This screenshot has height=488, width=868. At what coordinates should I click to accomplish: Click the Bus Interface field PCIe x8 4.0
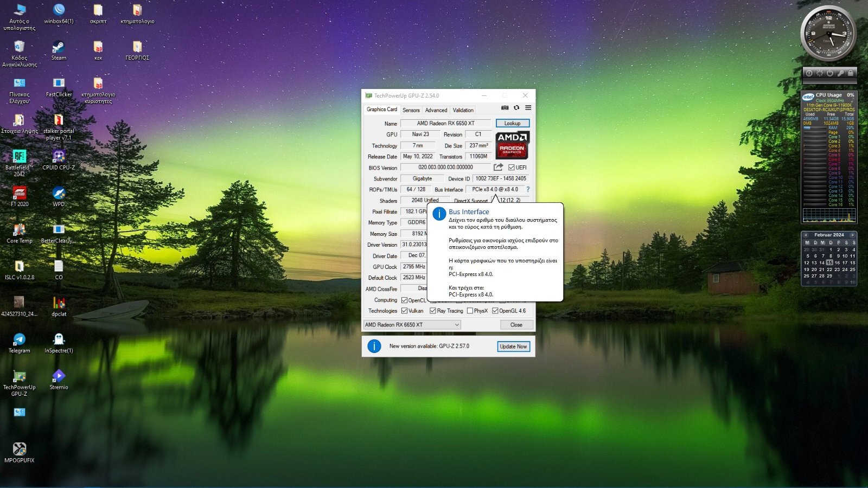click(x=495, y=189)
